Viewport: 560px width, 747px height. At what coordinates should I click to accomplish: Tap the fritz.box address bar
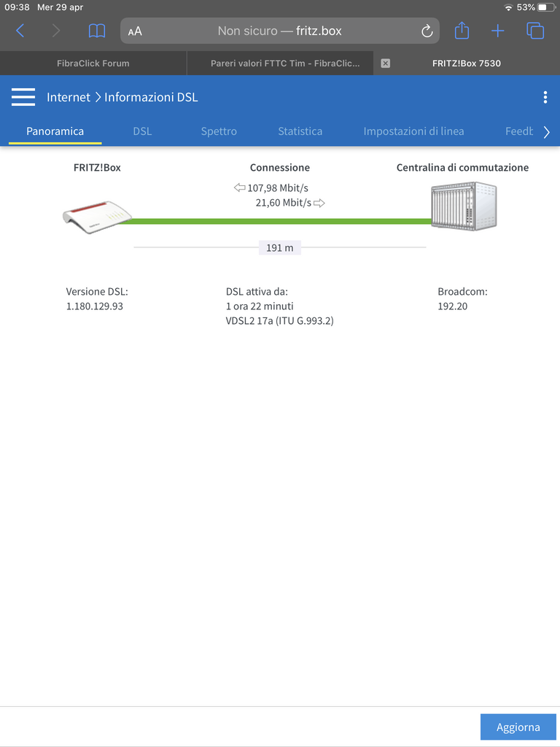[x=280, y=31]
